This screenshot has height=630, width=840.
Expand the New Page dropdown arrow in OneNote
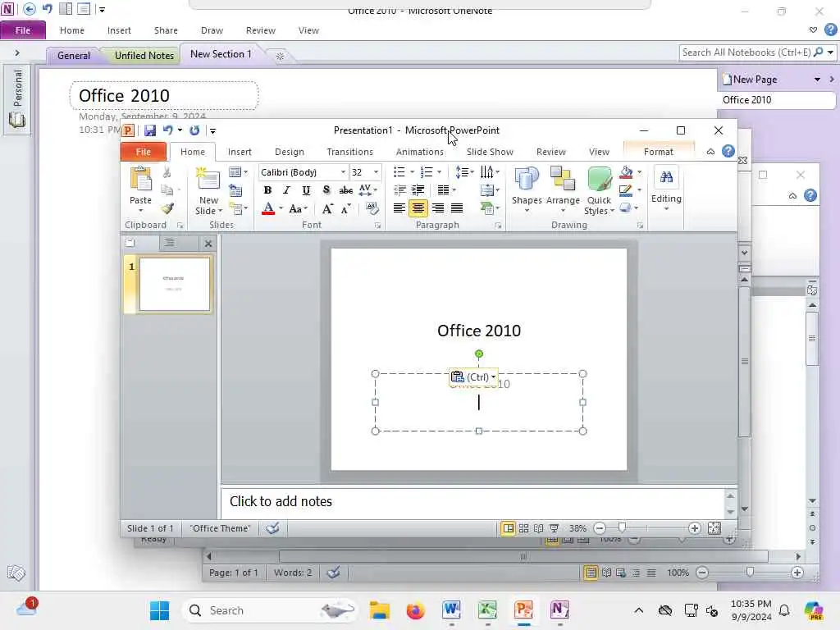pos(818,80)
